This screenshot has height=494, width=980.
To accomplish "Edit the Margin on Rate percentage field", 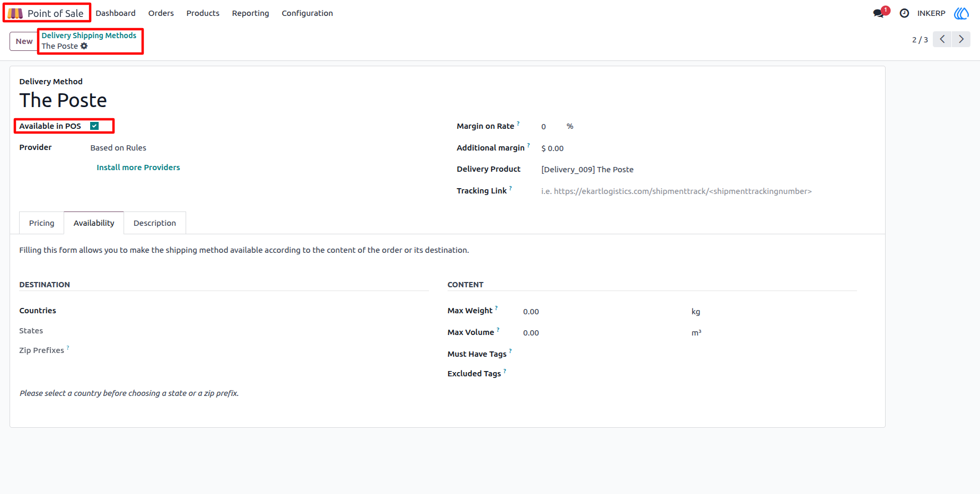I will tap(552, 127).
